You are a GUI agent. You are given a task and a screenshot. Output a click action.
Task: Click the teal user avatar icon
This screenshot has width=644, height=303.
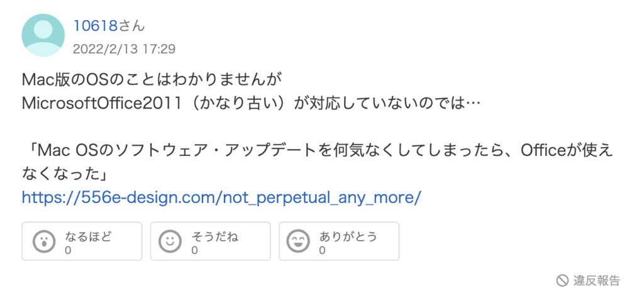43,35
